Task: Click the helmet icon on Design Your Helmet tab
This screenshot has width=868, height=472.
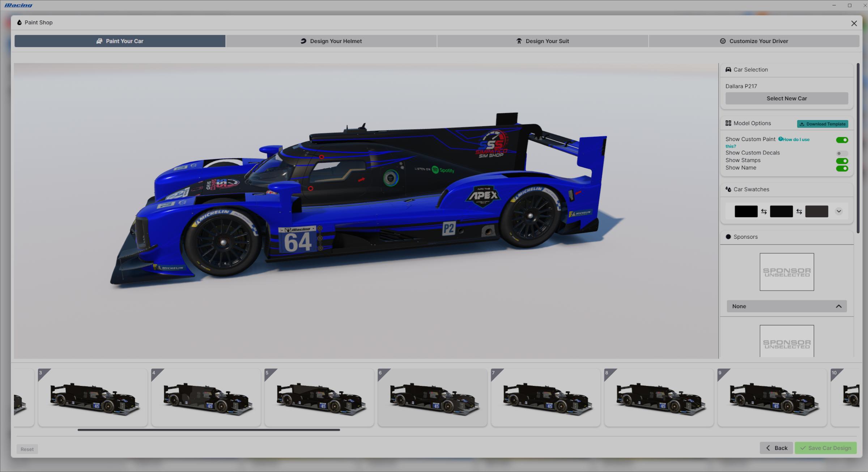Action: (304, 41)
